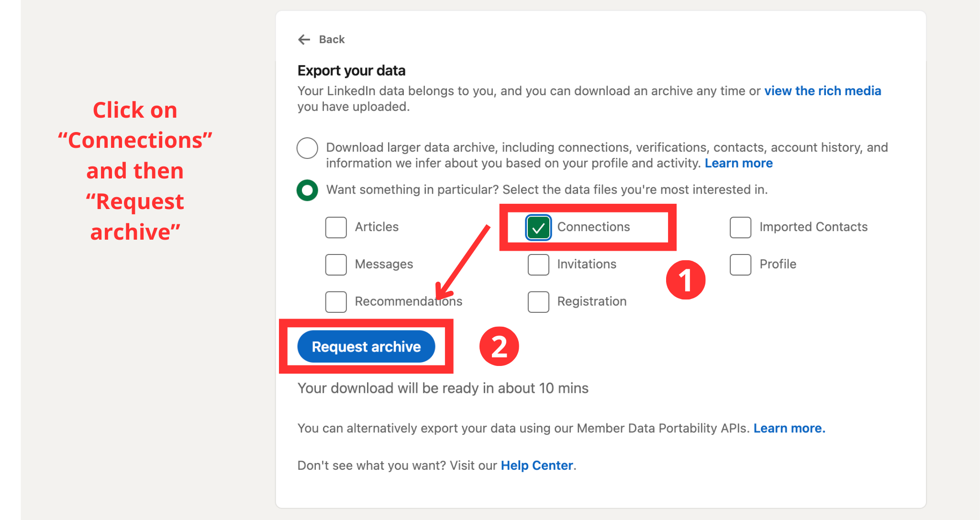Check the Invitations checkbox

(x=538, y=265)
